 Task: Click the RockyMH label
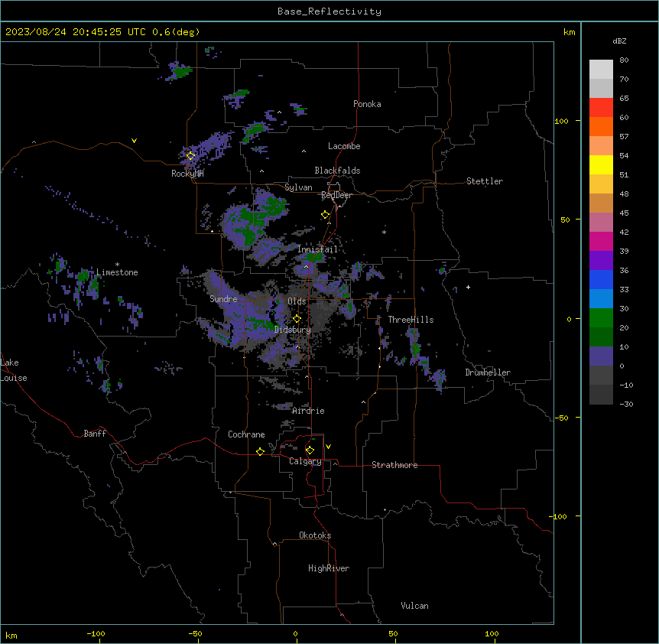(187, 174)
